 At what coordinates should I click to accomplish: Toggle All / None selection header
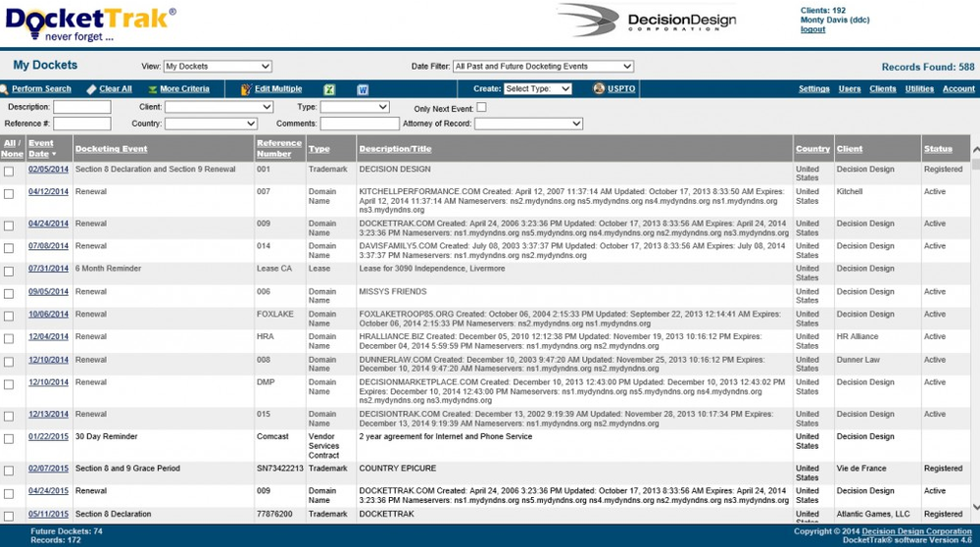12,148
